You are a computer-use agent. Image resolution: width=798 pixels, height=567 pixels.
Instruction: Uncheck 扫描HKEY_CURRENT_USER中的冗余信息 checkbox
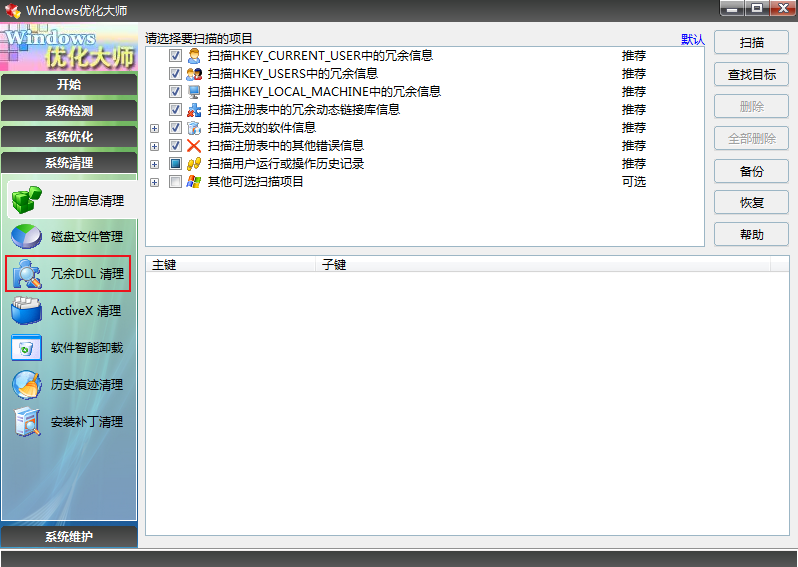(x=176, y=56)
